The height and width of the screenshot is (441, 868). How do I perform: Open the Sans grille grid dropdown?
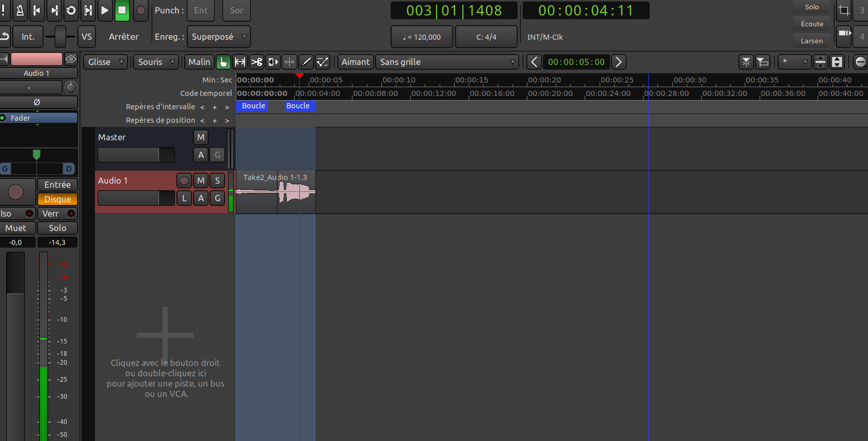pos(447,62)
